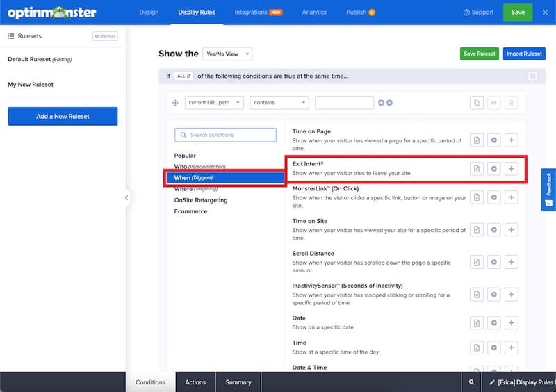Click the plus icon for Exit Intent

tap(512, 169)
